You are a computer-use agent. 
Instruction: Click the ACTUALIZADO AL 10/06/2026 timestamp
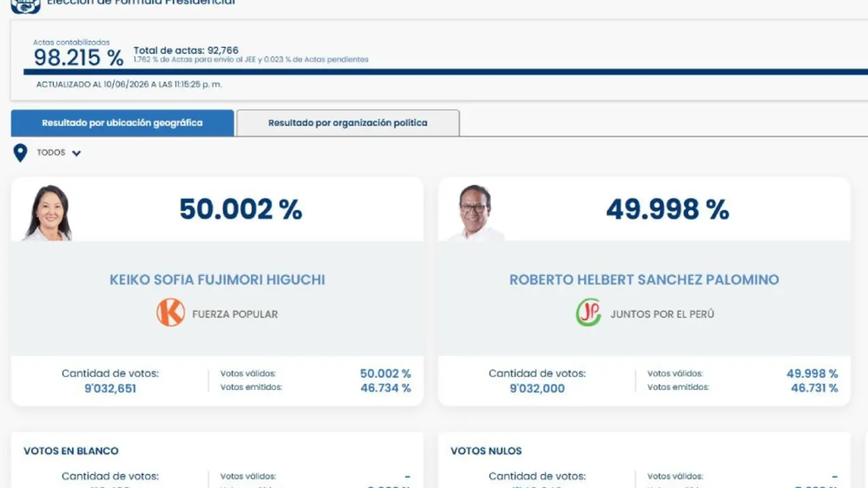pyautogui.click(x=129, y=84)
